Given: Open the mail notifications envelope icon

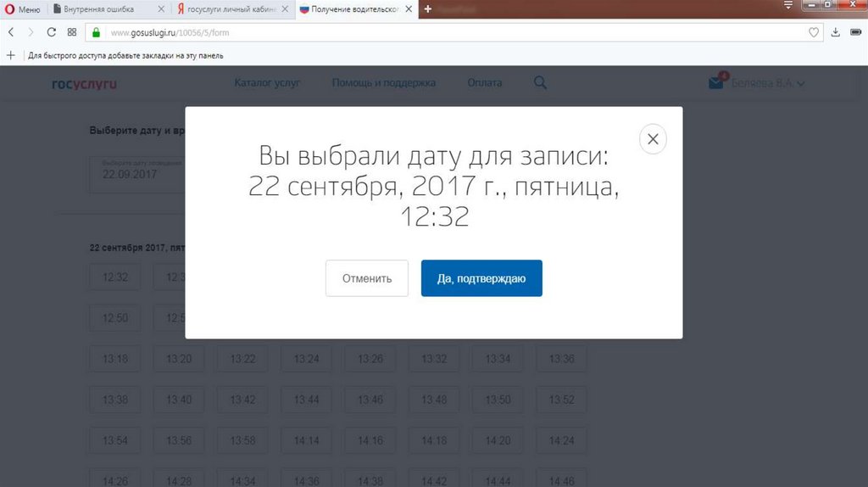Looking at the screenshot, I should click(x=716, y=83).
